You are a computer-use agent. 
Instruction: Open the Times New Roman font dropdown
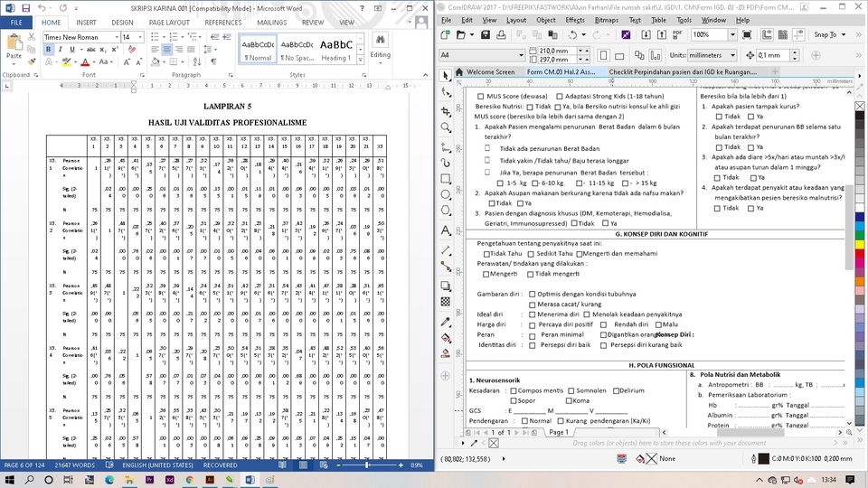click(117, 37)
